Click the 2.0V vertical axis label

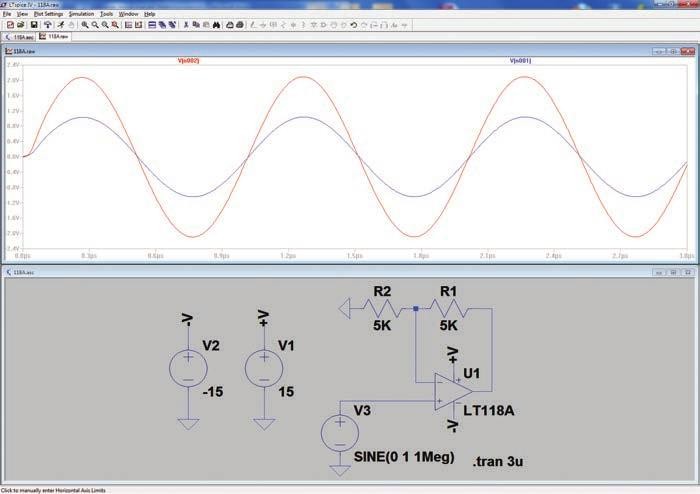13,80
